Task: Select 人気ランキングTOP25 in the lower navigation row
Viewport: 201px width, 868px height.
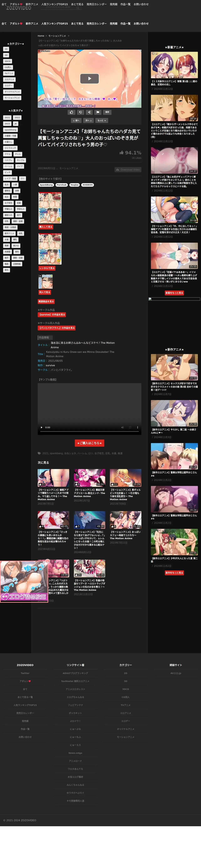Action: (x=55, y=24)
